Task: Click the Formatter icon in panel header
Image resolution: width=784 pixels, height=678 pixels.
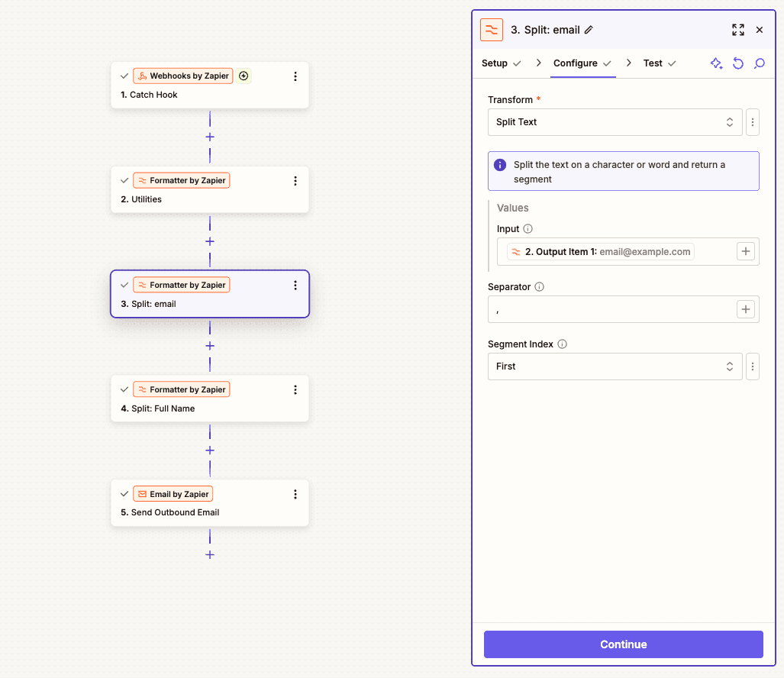Action: click(x=492, y=30)
